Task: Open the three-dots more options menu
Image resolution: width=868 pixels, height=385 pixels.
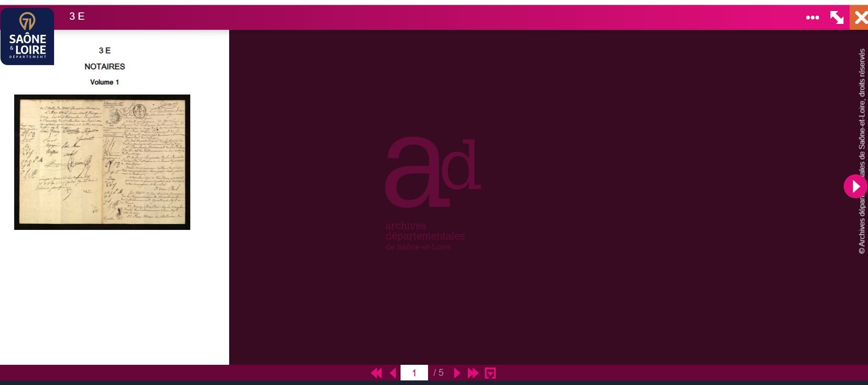Action: pos(812,17)
